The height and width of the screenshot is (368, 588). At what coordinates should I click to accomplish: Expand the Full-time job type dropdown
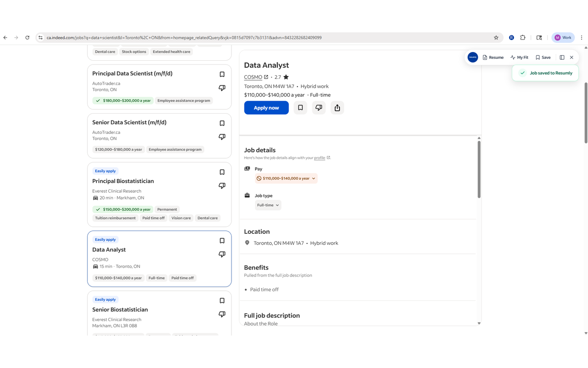[x=268, y=205]
